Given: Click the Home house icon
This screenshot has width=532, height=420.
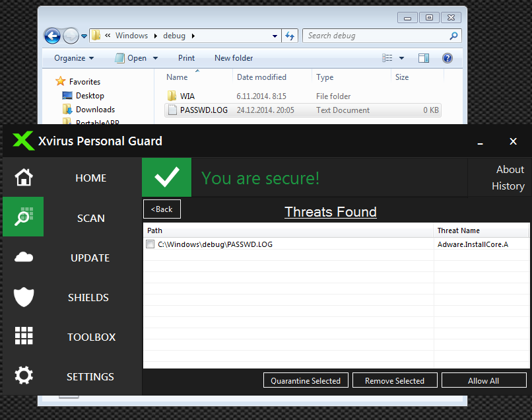Looking at the screenshot, I should (x=24, y=177).
